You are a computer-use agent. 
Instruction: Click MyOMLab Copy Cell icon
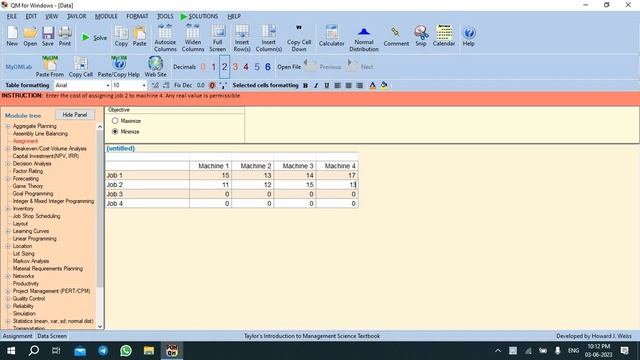tap(81, 67)
